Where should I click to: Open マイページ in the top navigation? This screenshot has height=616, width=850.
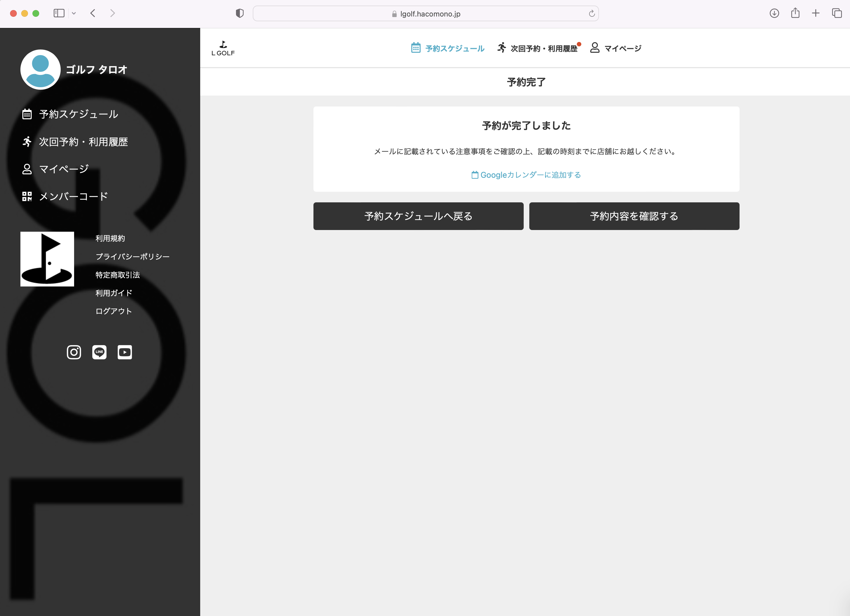pyautogui.click(x=616, y=48)
